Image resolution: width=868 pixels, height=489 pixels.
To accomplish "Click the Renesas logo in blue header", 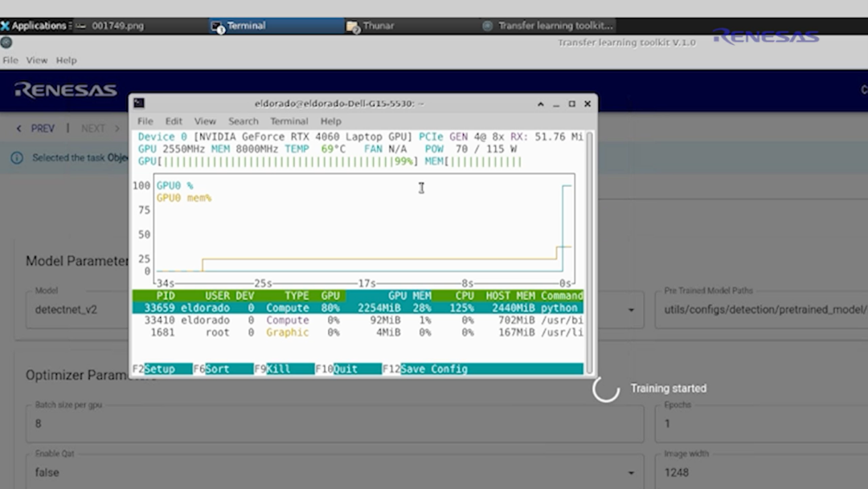I will click(x=65, y=90).
